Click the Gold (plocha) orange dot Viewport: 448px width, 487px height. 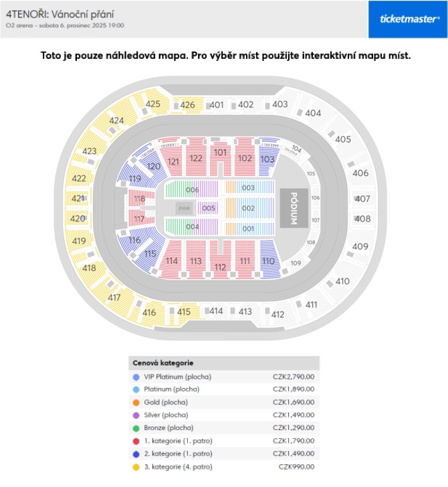[x=136, y=402]
